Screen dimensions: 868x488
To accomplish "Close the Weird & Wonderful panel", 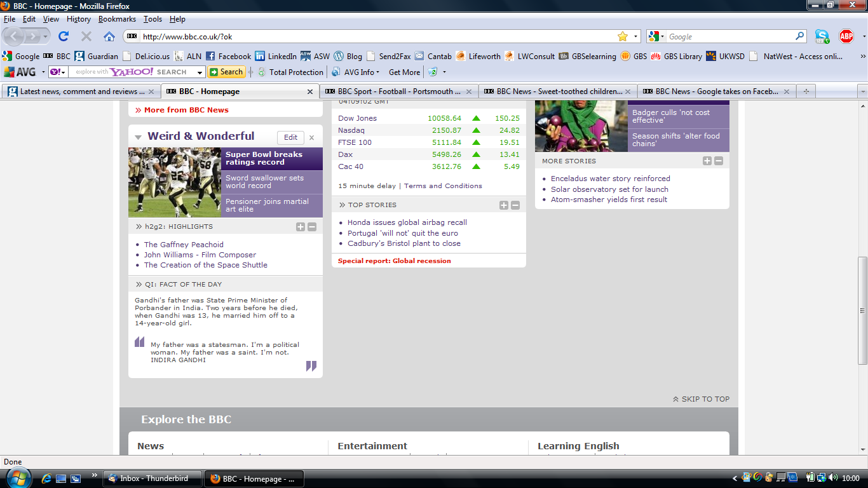I will [311, 137].
